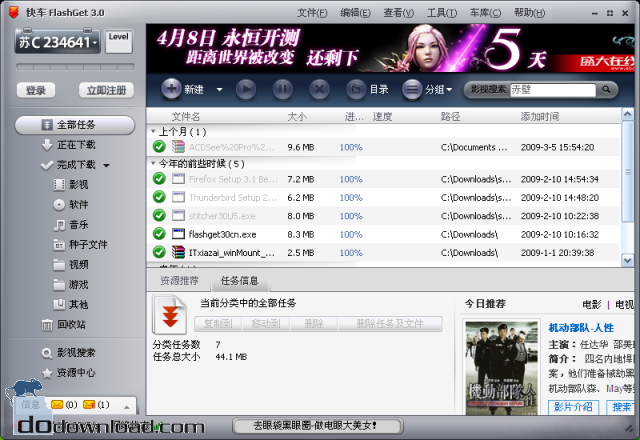Open the 查看(V) menu

click(x=399, y=13)
